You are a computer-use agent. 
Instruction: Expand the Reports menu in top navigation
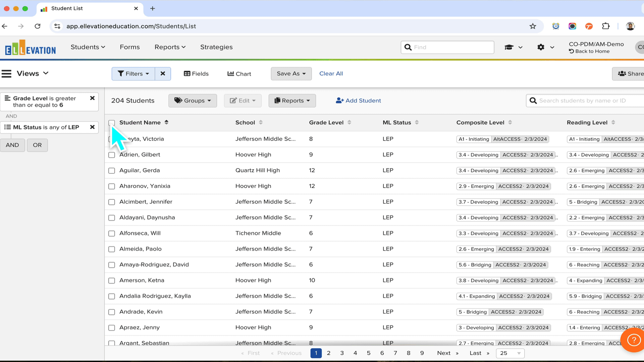pyautogui.click(x=170, y=47)
